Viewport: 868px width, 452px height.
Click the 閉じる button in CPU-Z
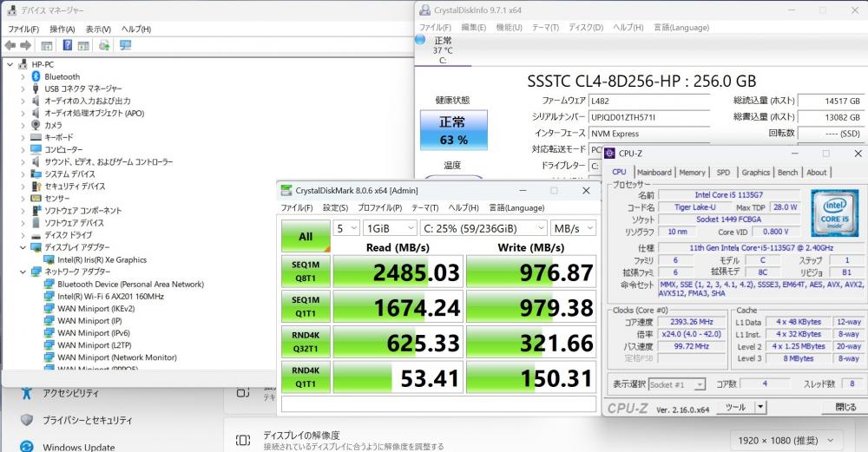pyautogui.click(x=845, y=407)
